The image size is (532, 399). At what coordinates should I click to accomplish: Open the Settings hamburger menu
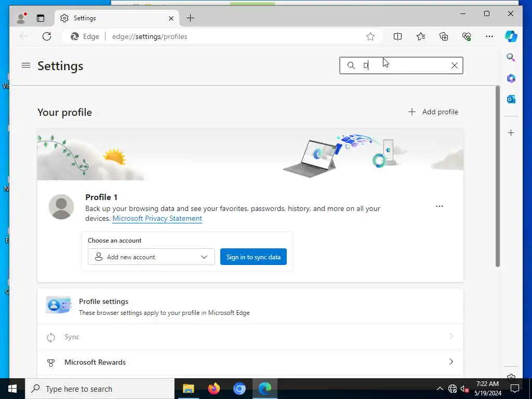tap(26, 65)
